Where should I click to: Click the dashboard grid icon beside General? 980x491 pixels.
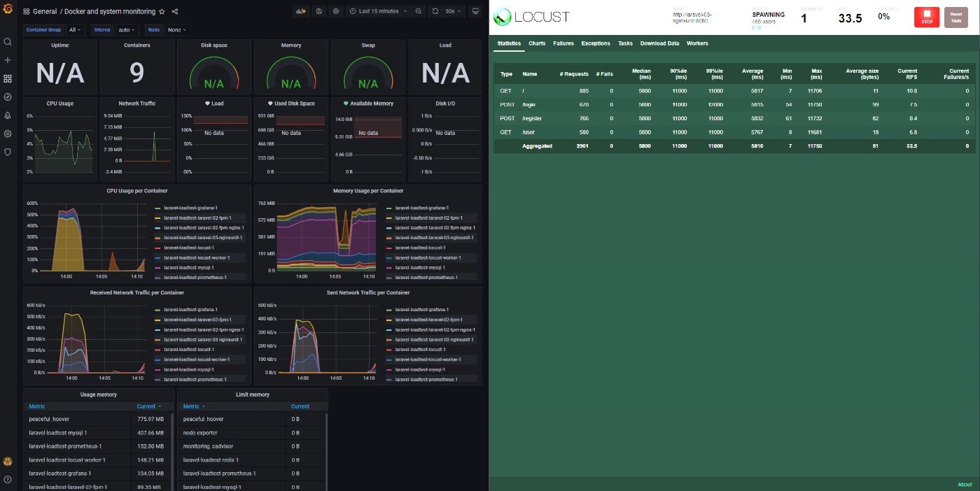[x=27, y=12]
